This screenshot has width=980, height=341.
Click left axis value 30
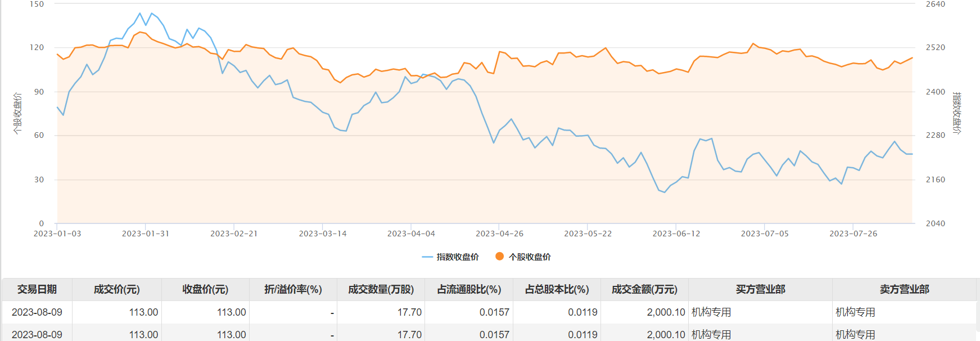click(x=39, y=180)
